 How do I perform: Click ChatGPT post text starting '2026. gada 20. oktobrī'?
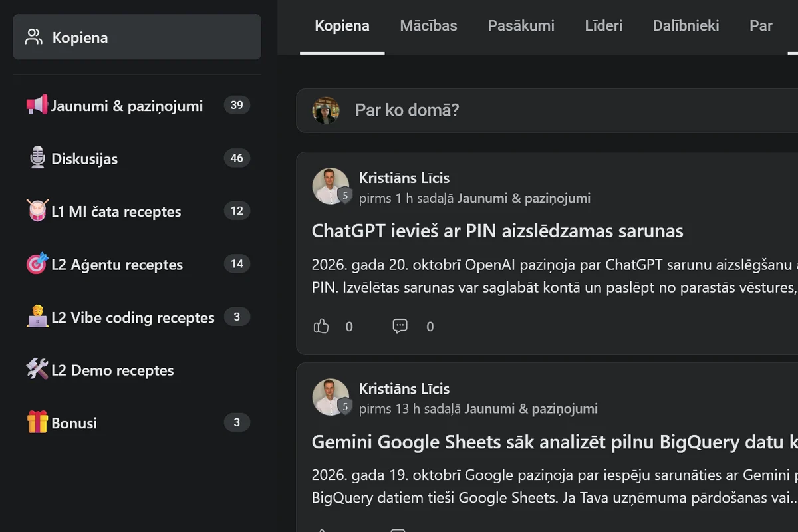tap(555, 276)
